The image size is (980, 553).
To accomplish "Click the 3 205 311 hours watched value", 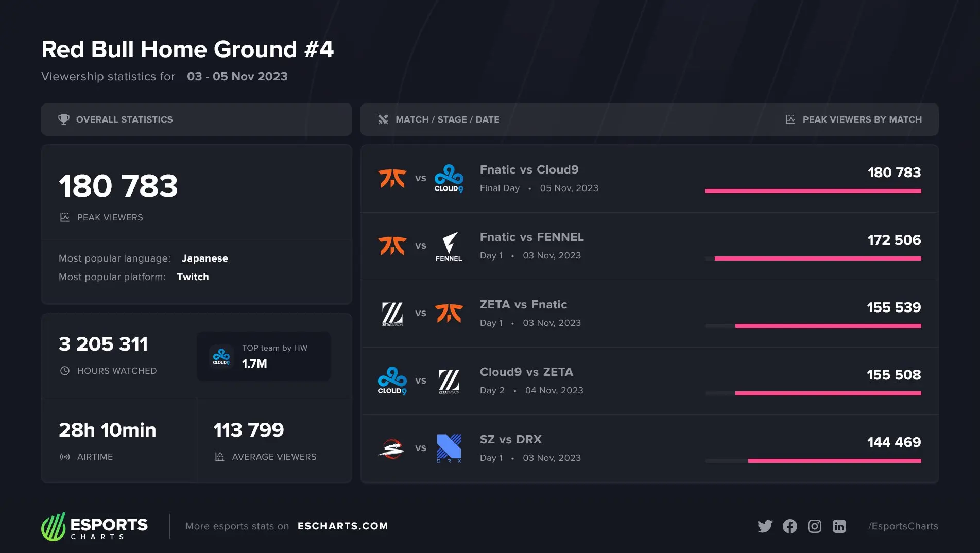I will 104,344.
